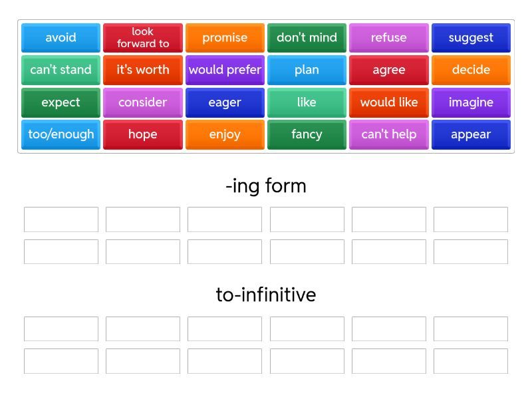The image size is (532, 399).
Task: Click the 'would like' tile
Action: [388, 102]
